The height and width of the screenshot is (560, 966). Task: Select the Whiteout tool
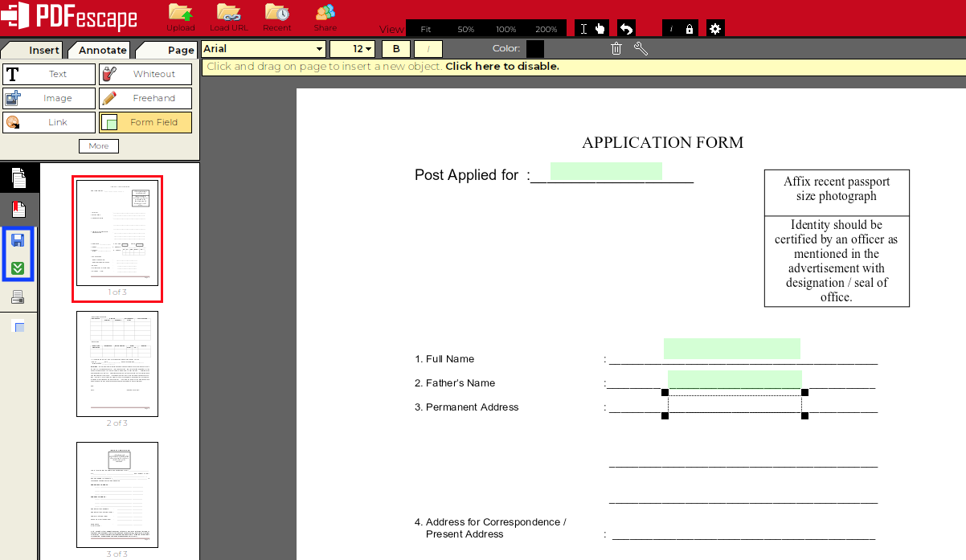[145, 73]
